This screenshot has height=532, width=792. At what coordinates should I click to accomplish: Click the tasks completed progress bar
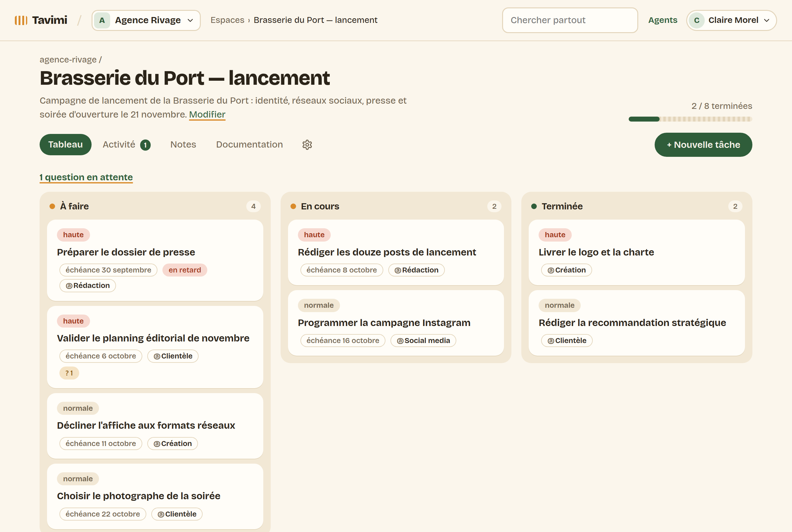pyautogui.click(x=690, y=119)
